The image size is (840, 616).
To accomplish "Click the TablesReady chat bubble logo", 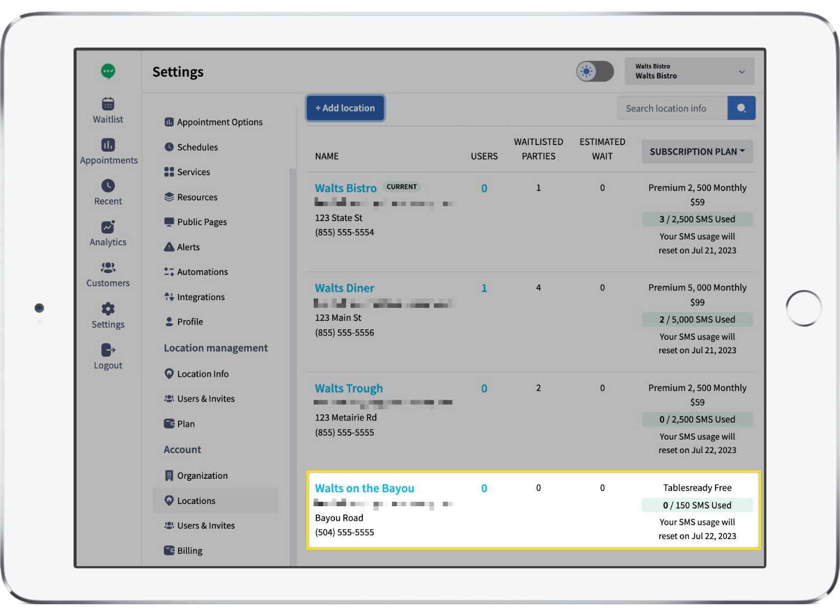I will pos(108,71).
